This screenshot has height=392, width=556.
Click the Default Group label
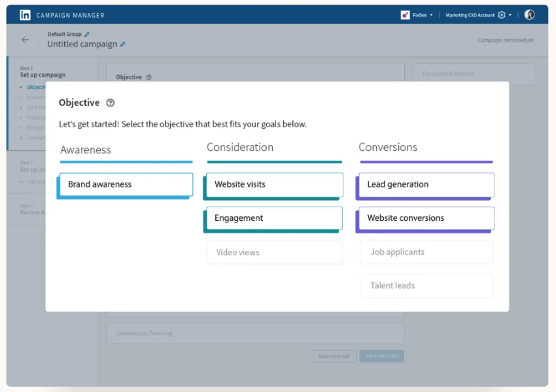pyautogui.click(x=65, y=35)
